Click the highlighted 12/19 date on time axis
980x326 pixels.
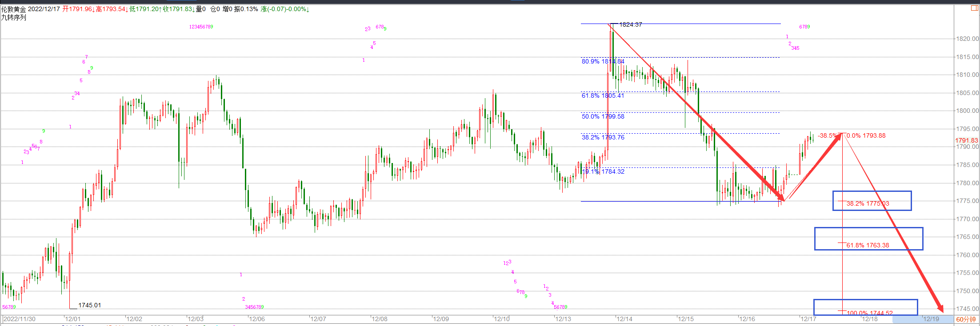pos(931,319)
